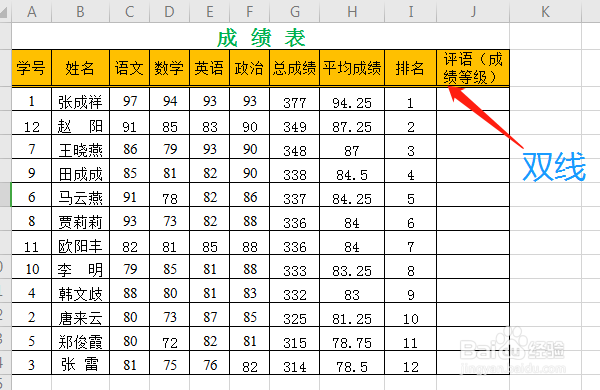Click the empty 评语 cell in 马云燕's row
The height and width of the screenshot is (390, 600).
point(473,195)
